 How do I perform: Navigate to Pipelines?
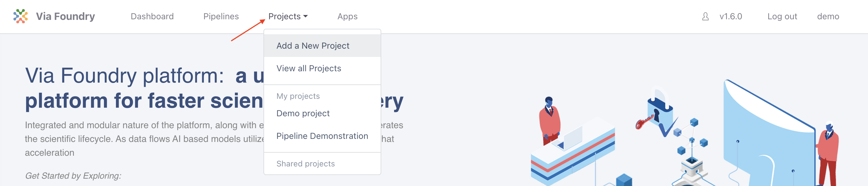click(x=221, y=16)
